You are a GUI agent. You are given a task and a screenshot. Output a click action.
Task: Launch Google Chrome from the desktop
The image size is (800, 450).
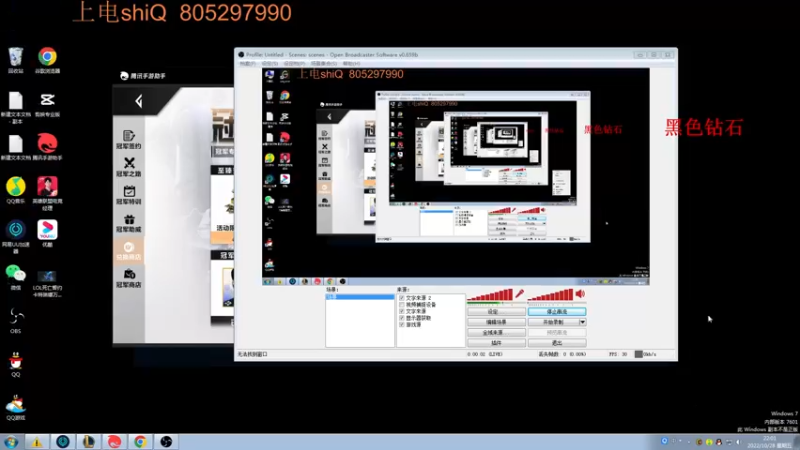click(47, 60)
